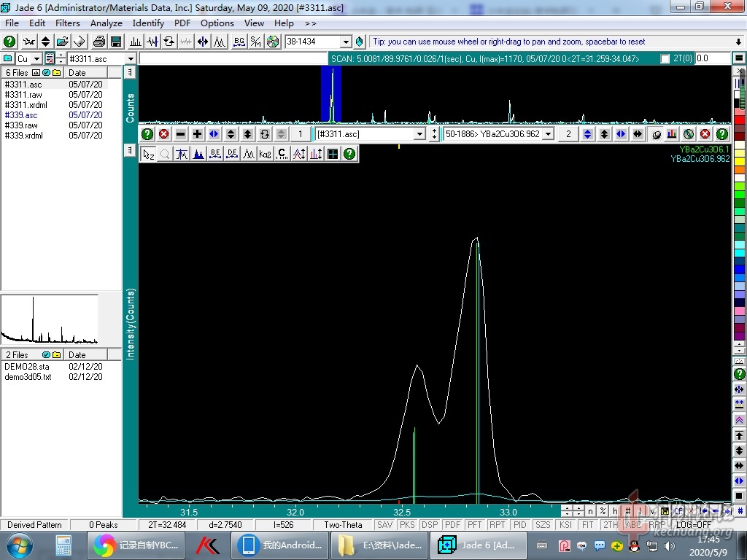This screenshot has height=560, width=747.
Task: Open the Cu anode dropdown
Action: click(x=36, y=58)
